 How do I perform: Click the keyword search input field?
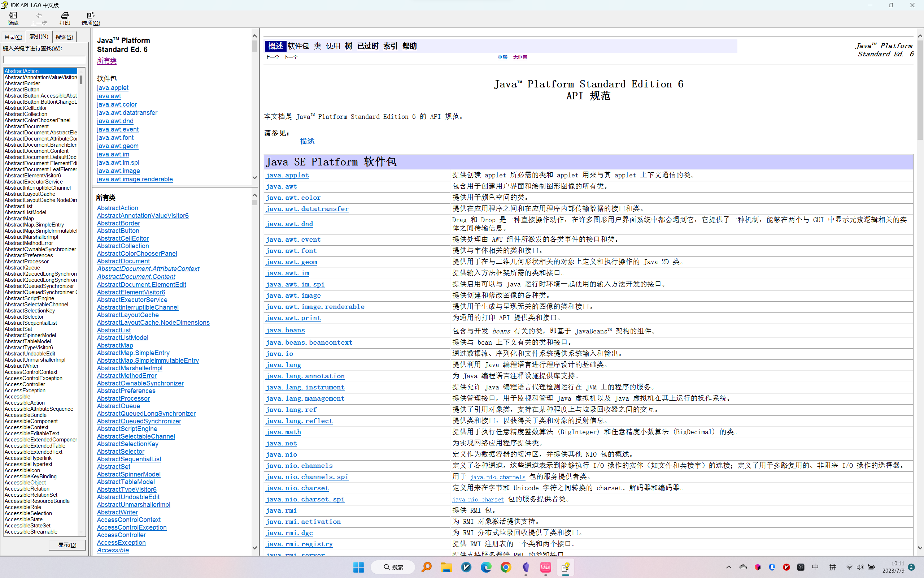pyautogui.click(x=44, y=59)
